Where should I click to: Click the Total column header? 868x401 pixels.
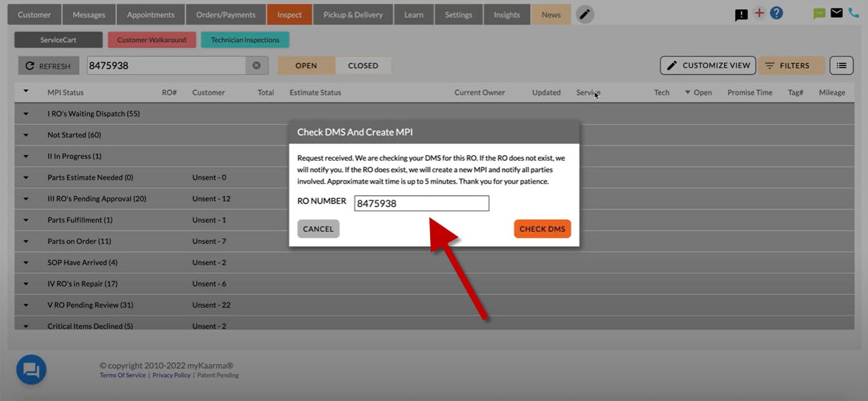266,93
